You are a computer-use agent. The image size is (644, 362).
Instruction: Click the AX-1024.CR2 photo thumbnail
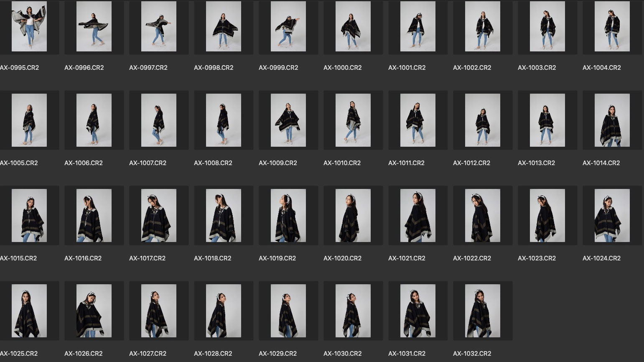pos(612,216)
